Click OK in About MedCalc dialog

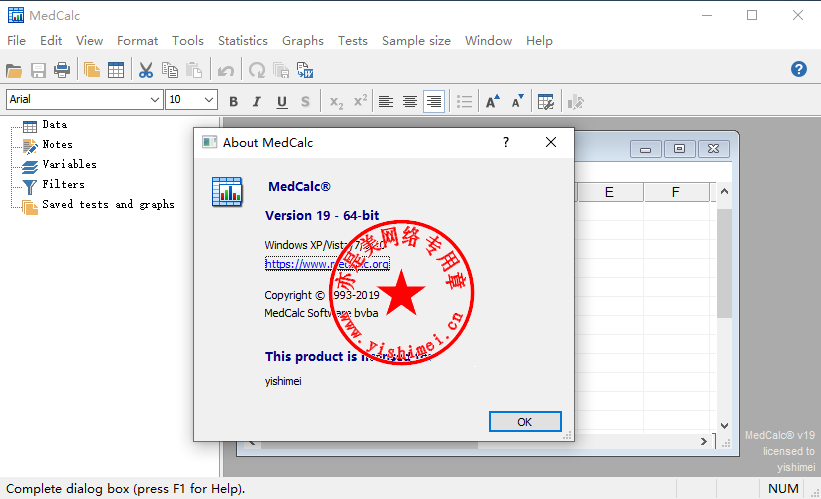(x=525, y=422)
